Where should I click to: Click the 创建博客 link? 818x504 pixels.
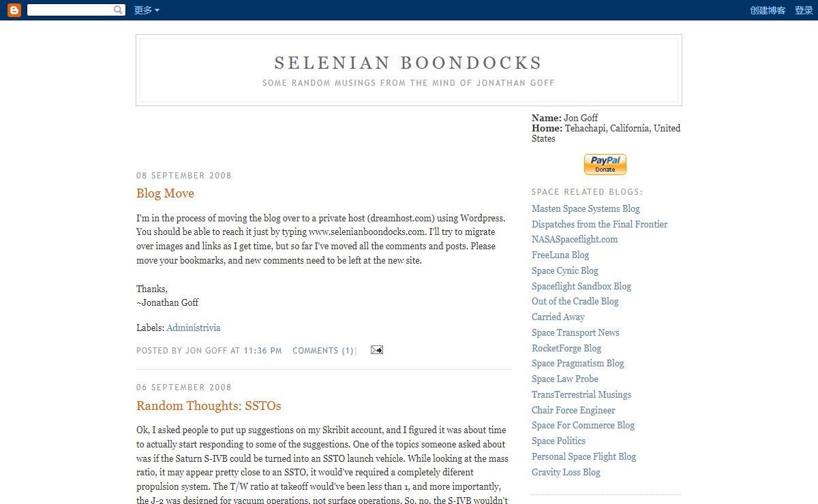(x=768, y=10)
